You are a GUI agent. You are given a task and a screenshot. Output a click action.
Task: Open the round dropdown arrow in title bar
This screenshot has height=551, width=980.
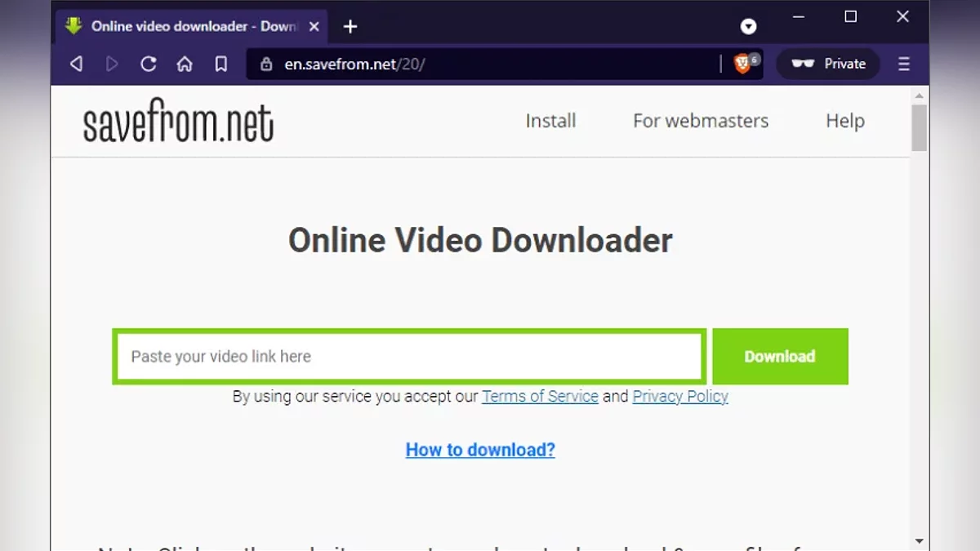pyautogui.click(x=748, y=27)
